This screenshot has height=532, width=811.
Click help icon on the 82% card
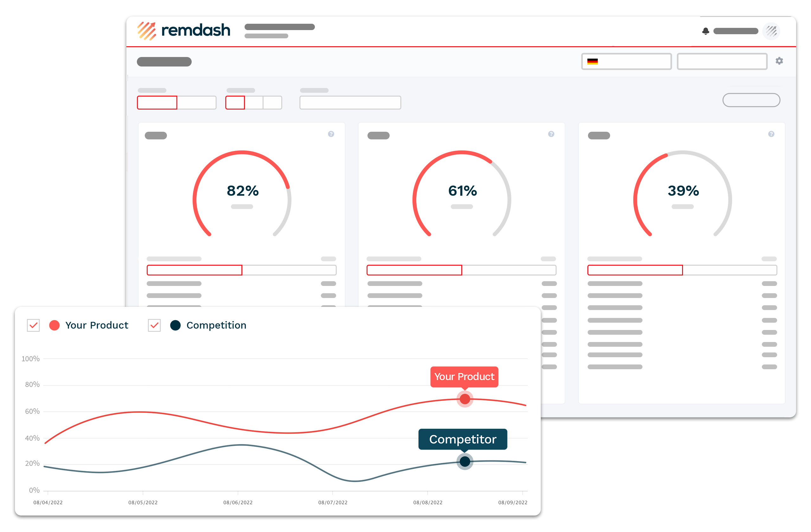tap(331, 134)
